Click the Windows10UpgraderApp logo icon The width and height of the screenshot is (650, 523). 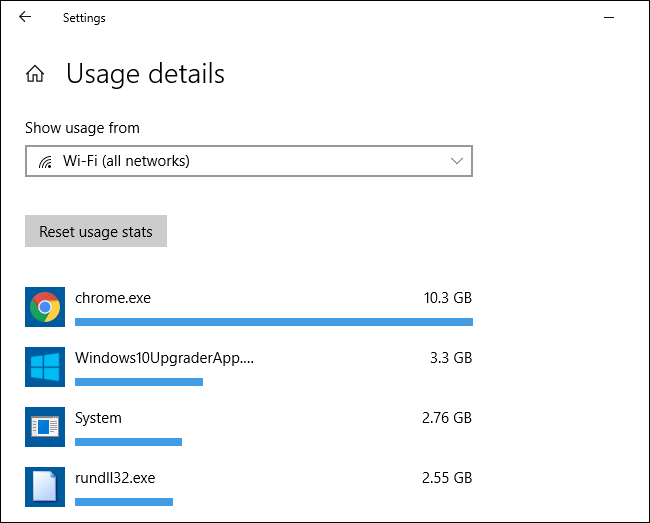pos(44,367)
